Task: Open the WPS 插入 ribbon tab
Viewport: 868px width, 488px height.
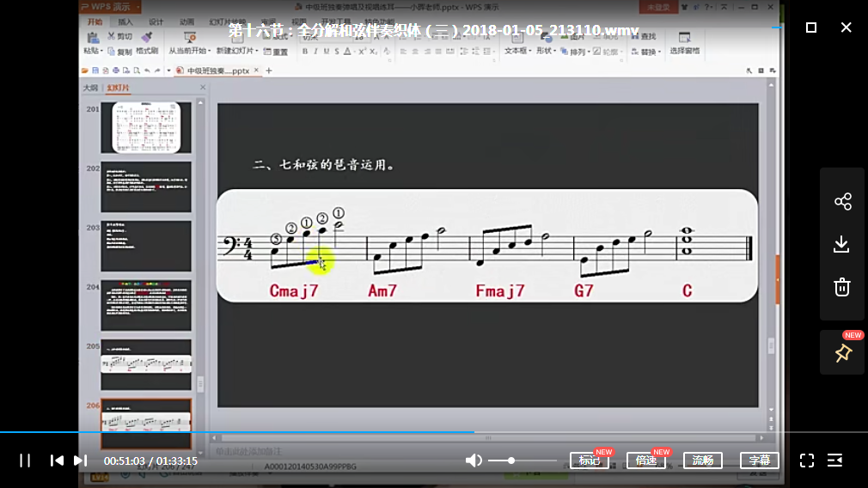Action: [125, 21]
